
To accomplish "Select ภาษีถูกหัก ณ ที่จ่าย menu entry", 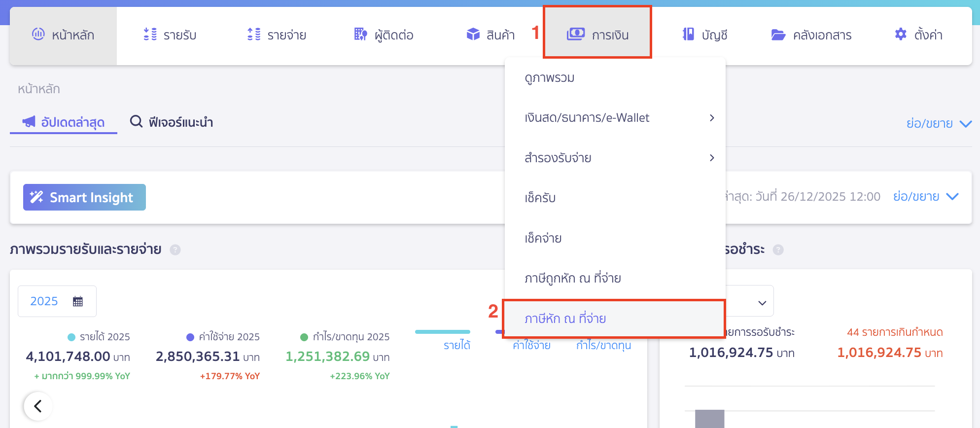I will point(615,278).
